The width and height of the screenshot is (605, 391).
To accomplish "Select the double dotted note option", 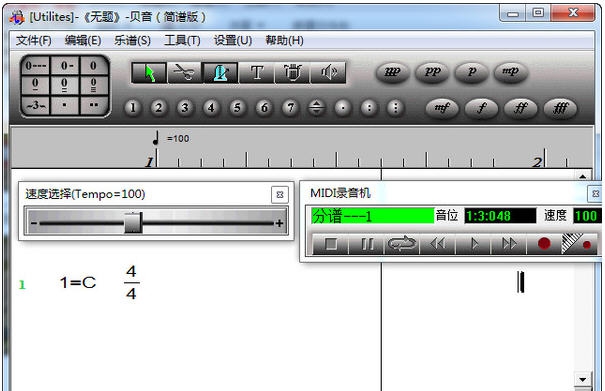I will 93,105.
